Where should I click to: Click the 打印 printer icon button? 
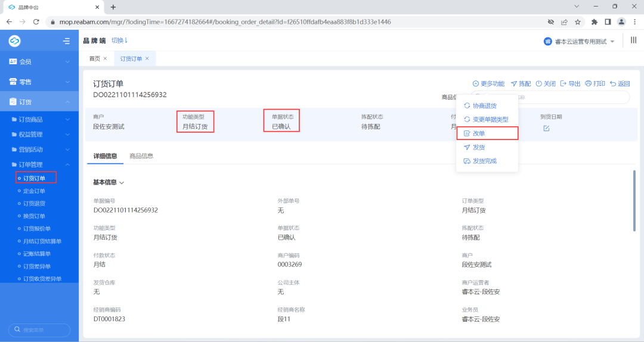pos(595,84)
